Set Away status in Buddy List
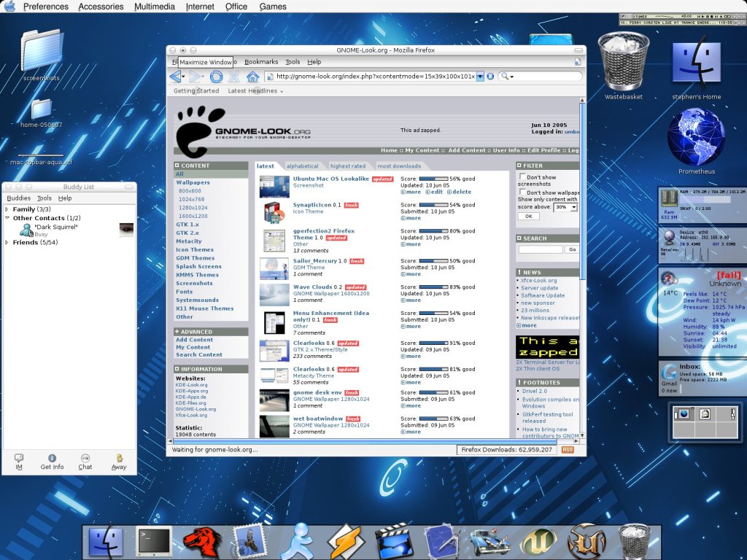This screenshot has width=747, height=560. pyautogui.click(x=119, y=462)
